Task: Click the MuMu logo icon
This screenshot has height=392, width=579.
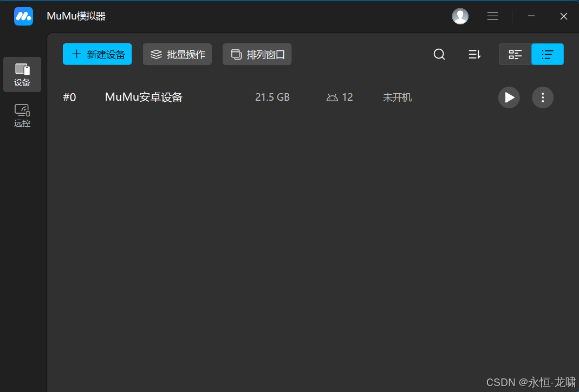Action: (23, 16)
